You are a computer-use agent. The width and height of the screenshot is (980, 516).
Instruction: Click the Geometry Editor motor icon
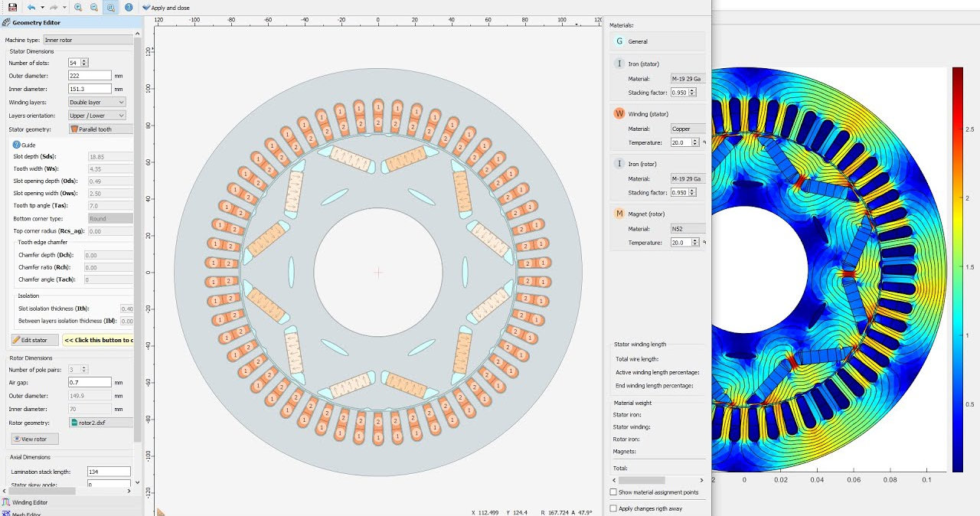pos(6,23)
